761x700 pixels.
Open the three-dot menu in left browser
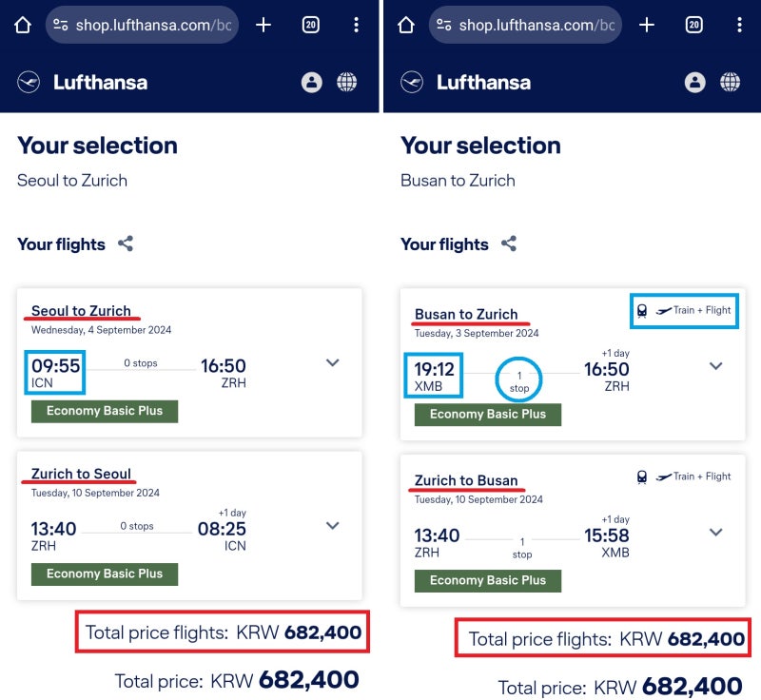356,26
